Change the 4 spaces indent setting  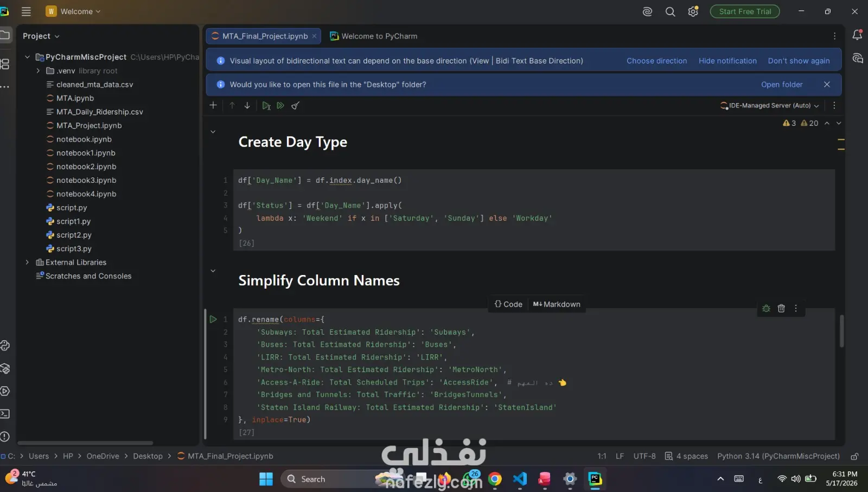[686, 456]
